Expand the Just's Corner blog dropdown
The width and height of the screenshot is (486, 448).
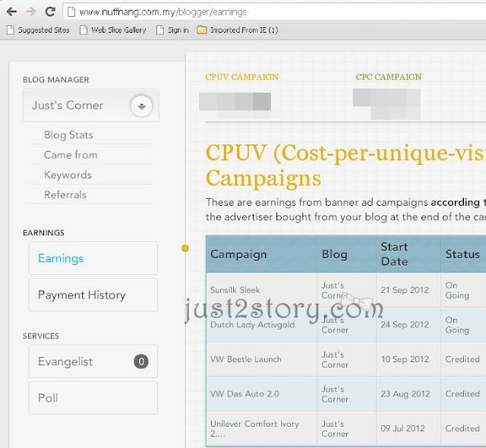tap(141, 106)
